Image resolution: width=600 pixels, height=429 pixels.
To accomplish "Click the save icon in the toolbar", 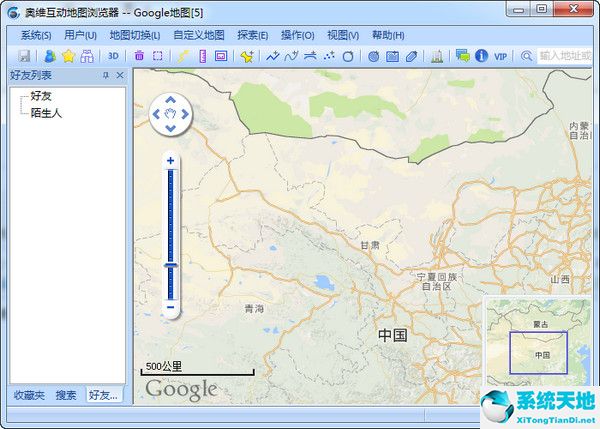I will coord(24,56).
